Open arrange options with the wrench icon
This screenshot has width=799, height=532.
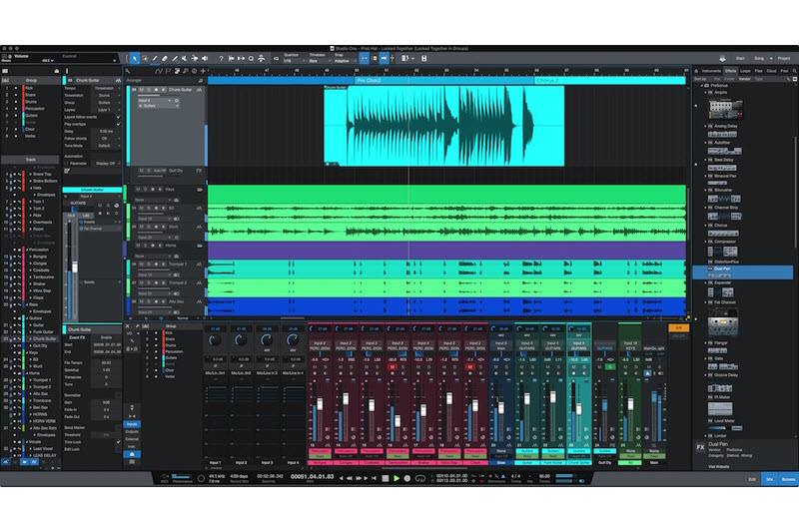(x=128, y=71)
